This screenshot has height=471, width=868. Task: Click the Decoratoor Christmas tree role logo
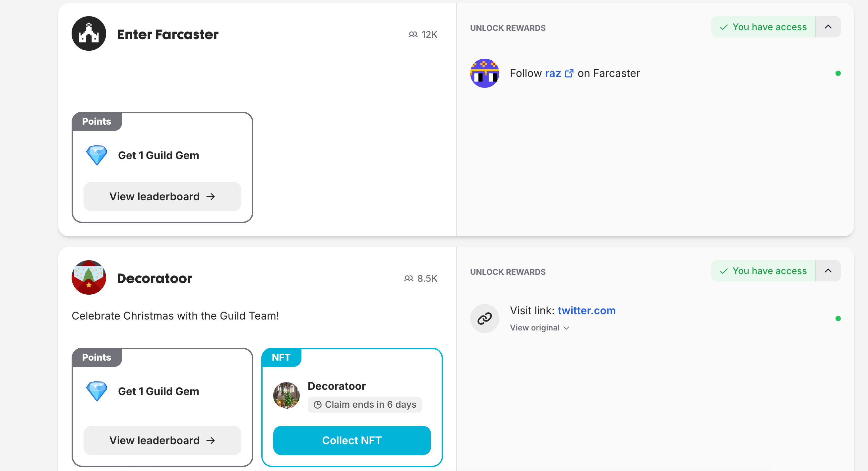click(x=89, y=278)
